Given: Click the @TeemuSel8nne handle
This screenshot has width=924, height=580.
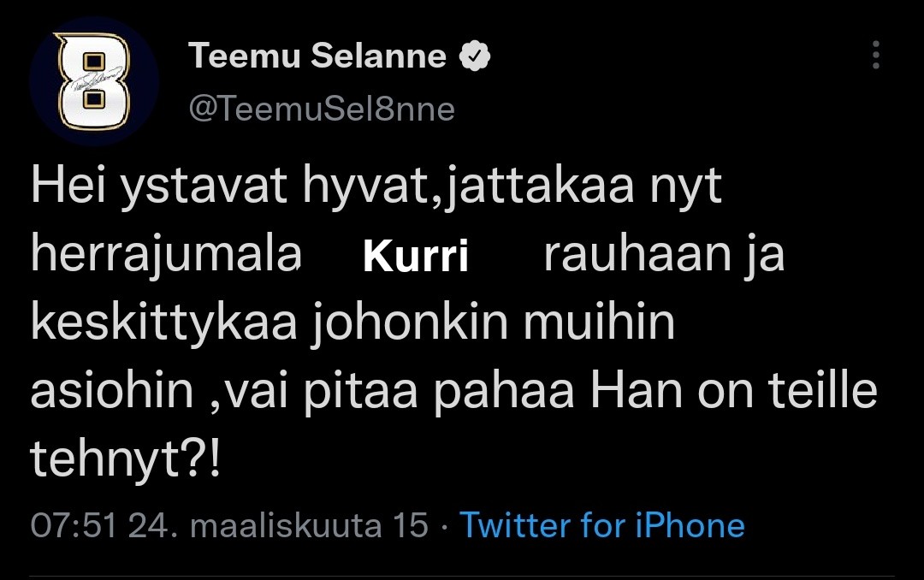Looking at the screenshot, I should click(x=321, y=109).
